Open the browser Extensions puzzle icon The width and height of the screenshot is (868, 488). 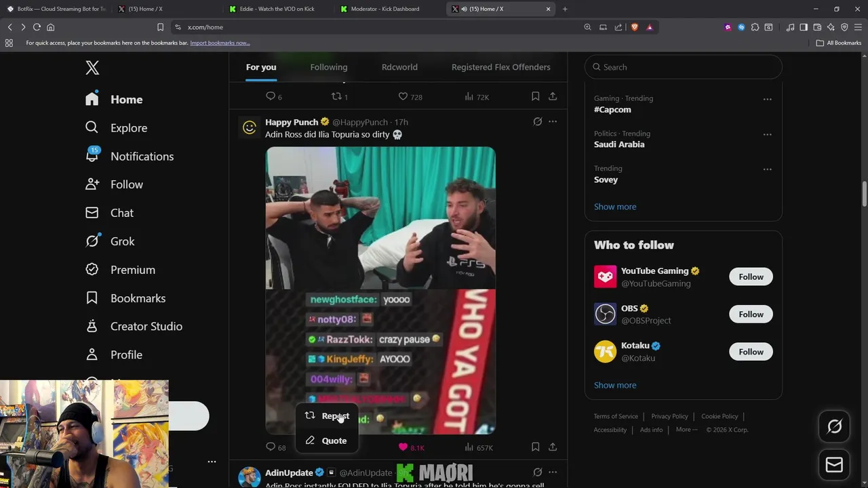755,27
